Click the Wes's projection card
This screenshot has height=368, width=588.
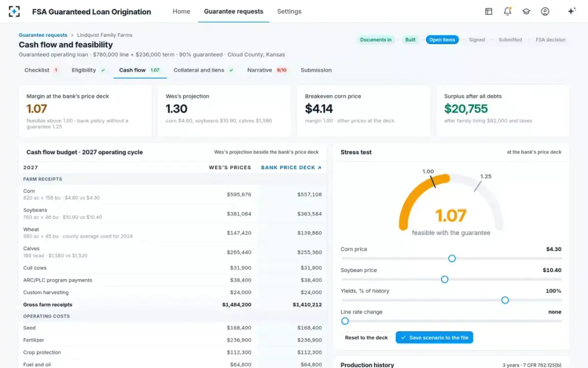tap(224, 110)
